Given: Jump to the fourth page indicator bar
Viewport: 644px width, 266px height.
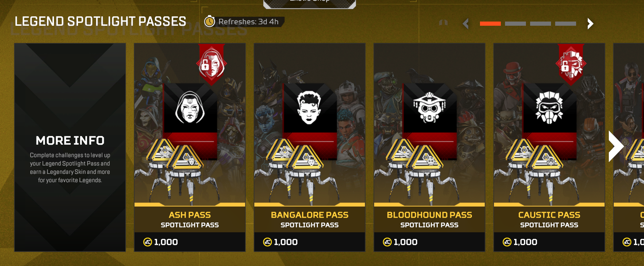Looking at the screenshot, I should [565, 24].
